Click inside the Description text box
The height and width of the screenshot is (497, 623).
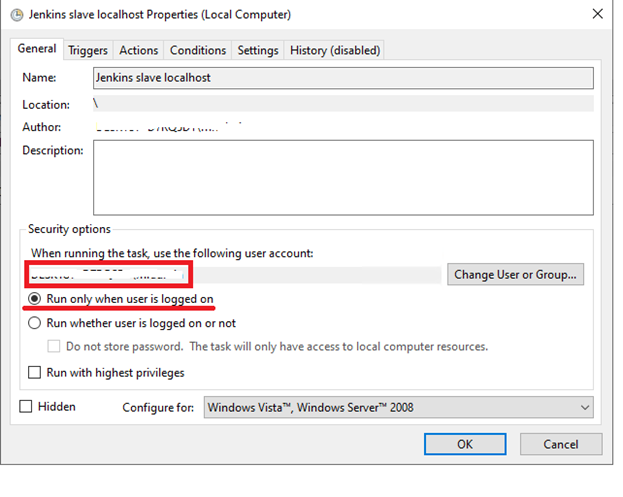coord(343,177)
